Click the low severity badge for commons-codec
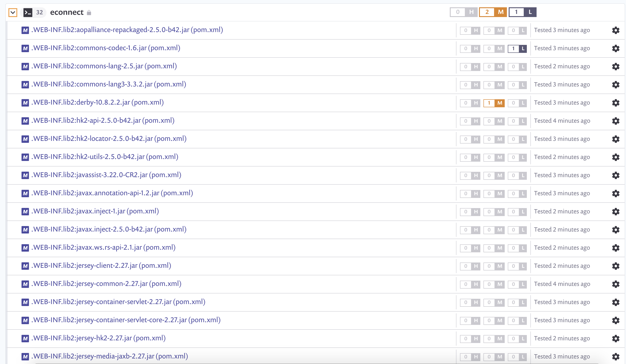Screen dimensions: 626x364 517,48
